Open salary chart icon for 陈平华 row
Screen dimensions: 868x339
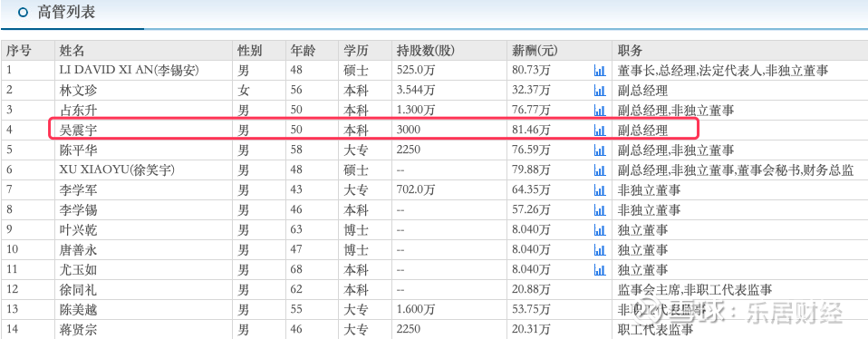[x=600, y=150]
